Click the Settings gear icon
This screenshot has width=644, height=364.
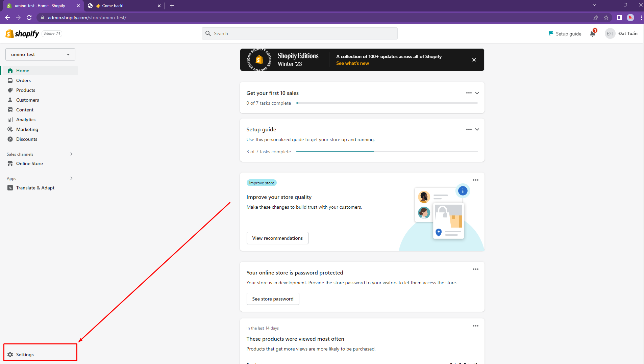10,355
